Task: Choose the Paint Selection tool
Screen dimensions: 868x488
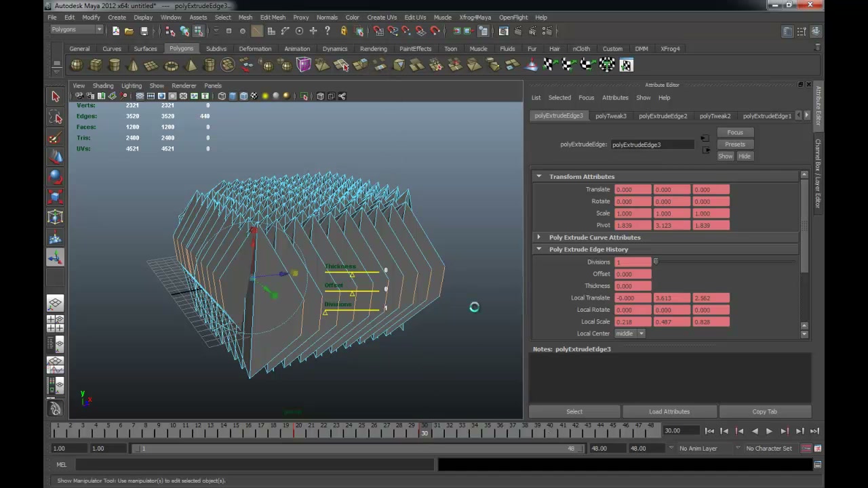Action: 56,138
